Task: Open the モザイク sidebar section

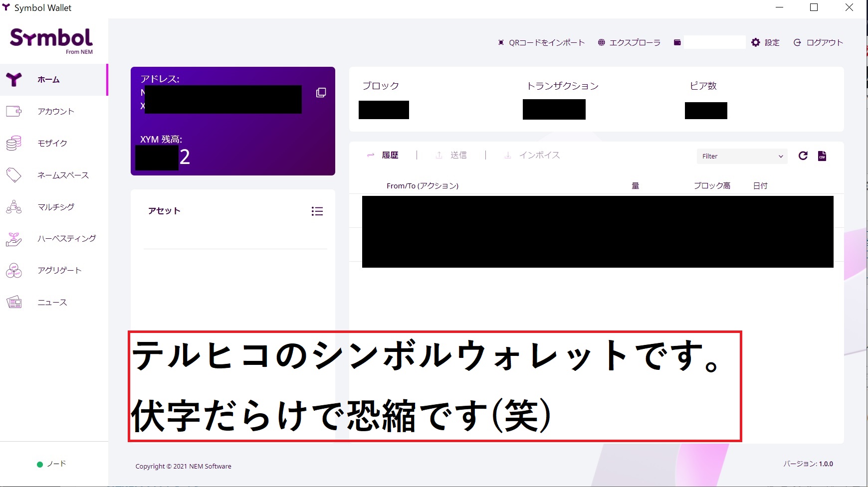Action: 53,143
